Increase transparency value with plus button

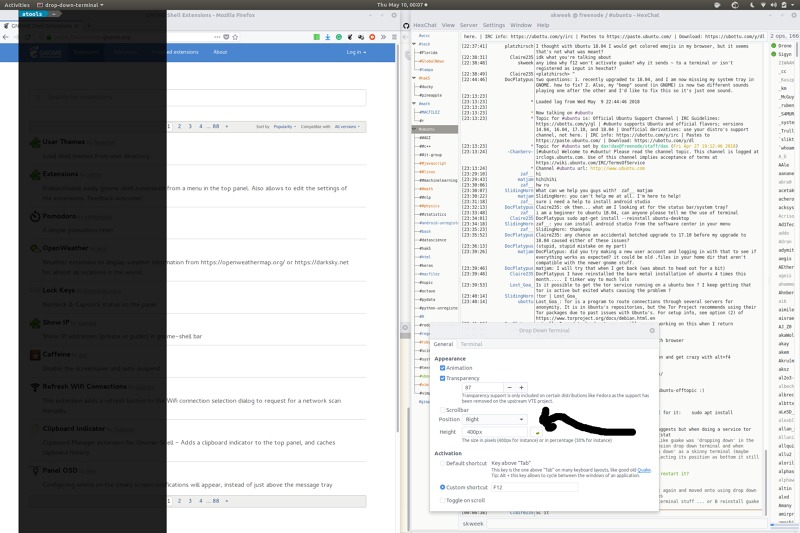[x=521, y=388]
